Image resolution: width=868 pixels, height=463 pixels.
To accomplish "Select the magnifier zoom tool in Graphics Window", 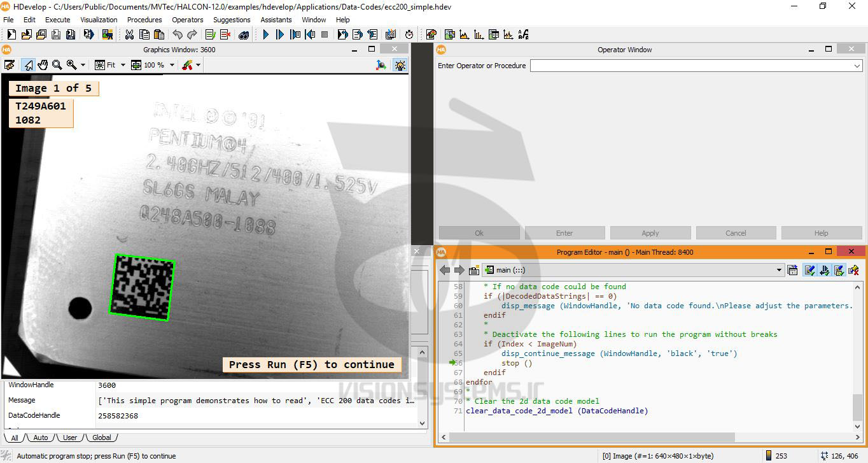I will pos(57,65).
